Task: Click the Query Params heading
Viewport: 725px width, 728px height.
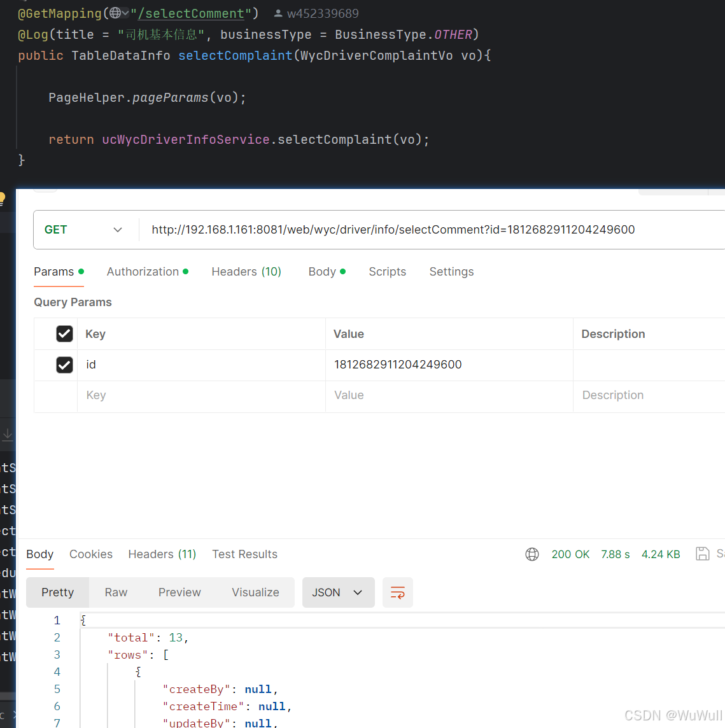Action: pyautogui.click(x=73, y=302)
